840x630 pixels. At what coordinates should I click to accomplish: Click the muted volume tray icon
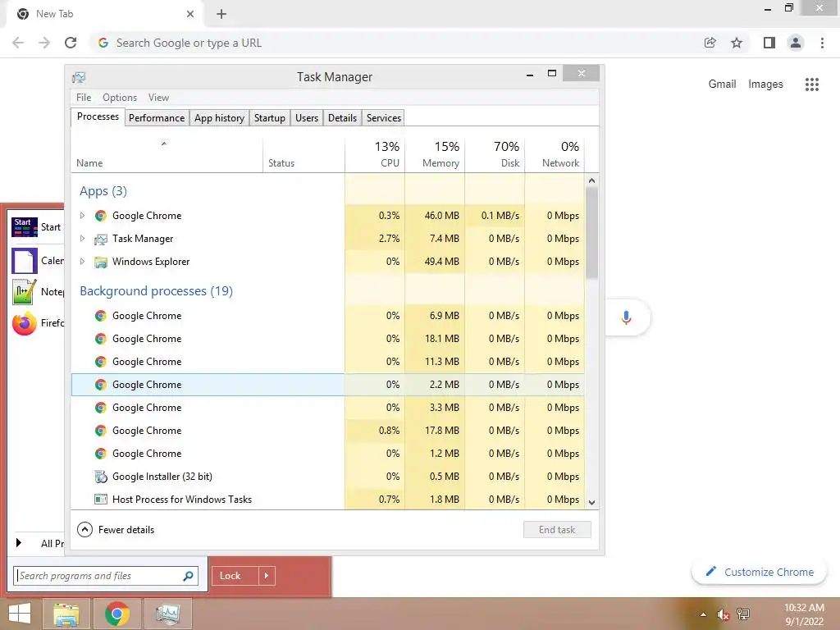[724, 614]
